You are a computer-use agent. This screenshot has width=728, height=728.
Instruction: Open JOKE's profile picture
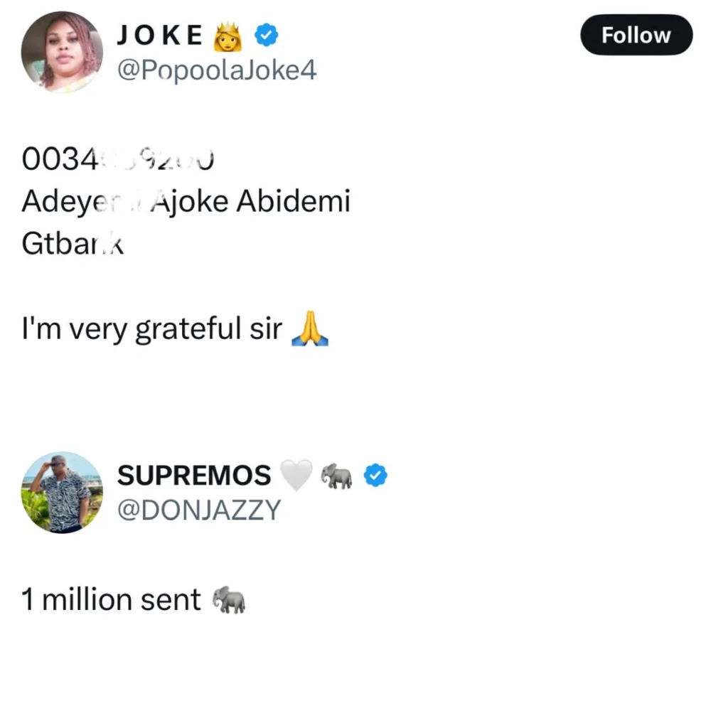tap(62, 52)
